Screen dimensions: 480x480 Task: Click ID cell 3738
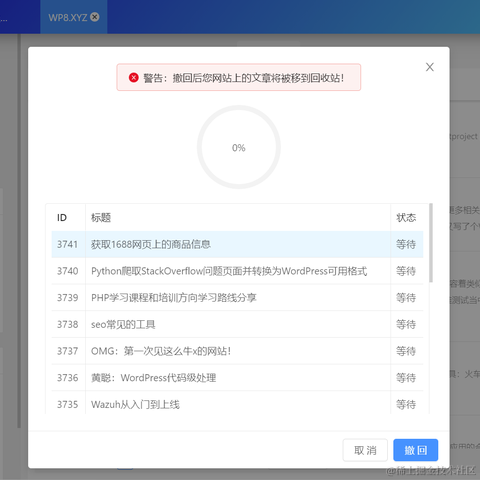[x=67, y=324]
